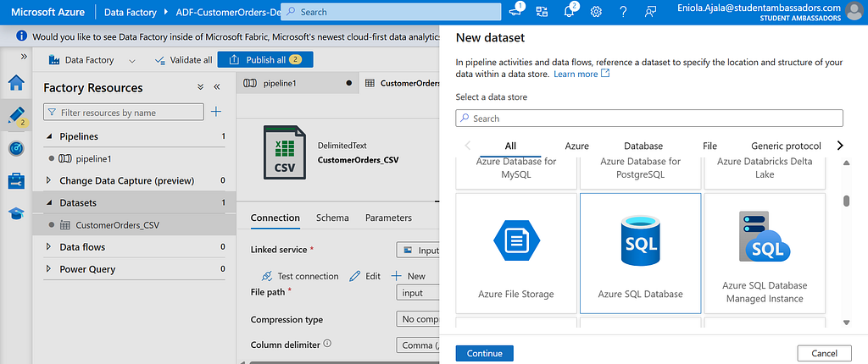The width and height of the screenshot is (868, 364).
Task: Switch to the All data store tab
Action: tap(510, 146)
